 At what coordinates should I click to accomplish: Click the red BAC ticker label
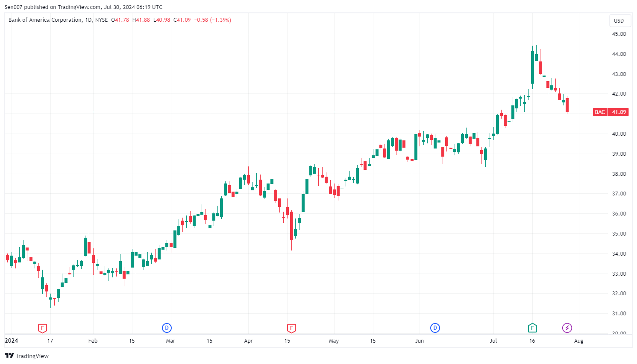600,112
